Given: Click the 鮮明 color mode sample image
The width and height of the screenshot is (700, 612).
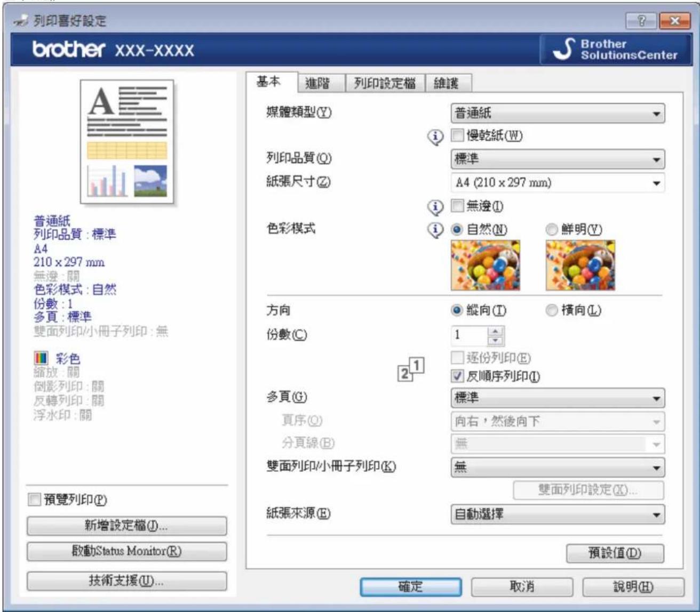Looking at the screenshot, I should coord(580,265).
